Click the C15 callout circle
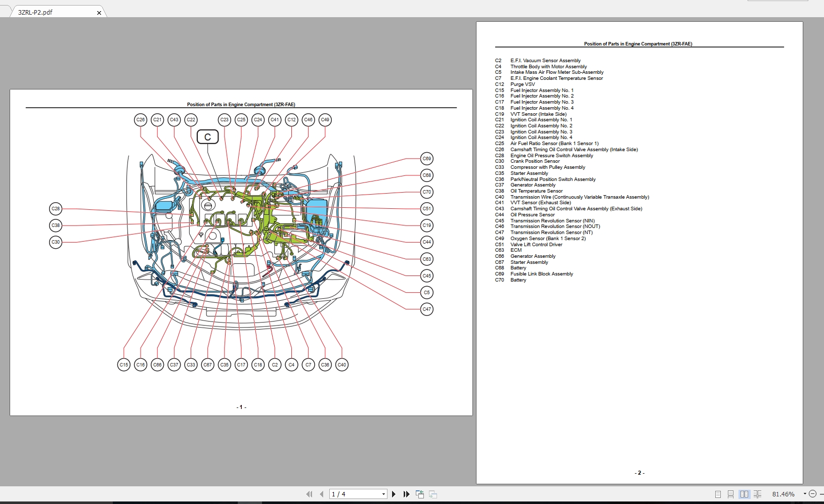The height and width of the screenshot is (504, 824). click(124, 364)
